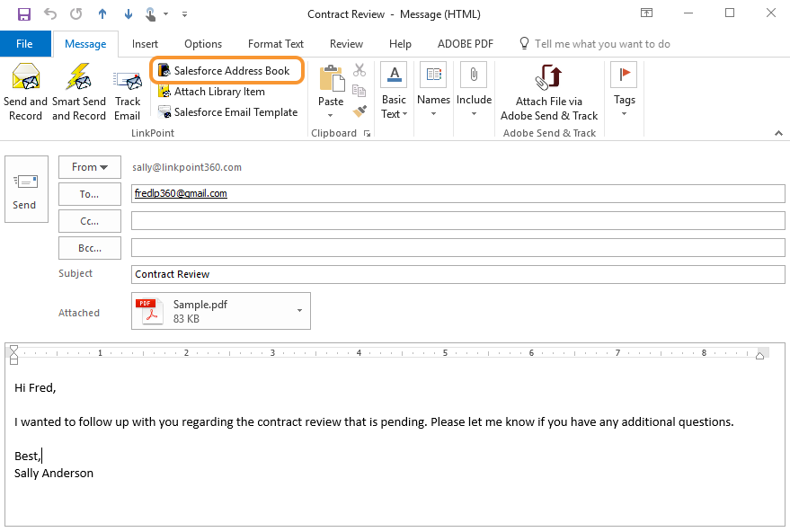The image size is (790, 532).
Task: Save the message with the floppy disk icon
Action: click(x=23, y=14)
